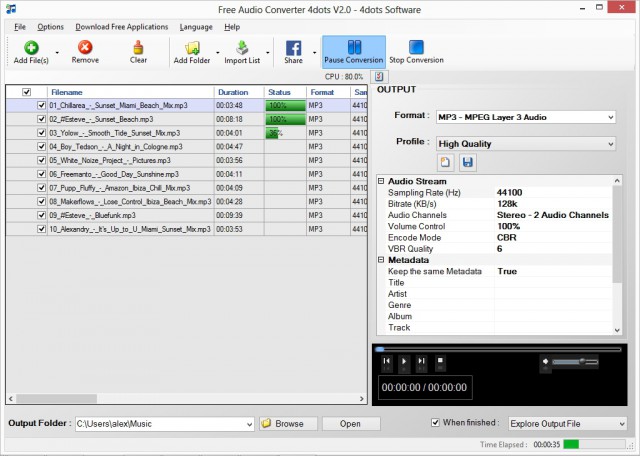Click the new profile page icon
The image size is (640, 456).
click(x=445, y=163)
